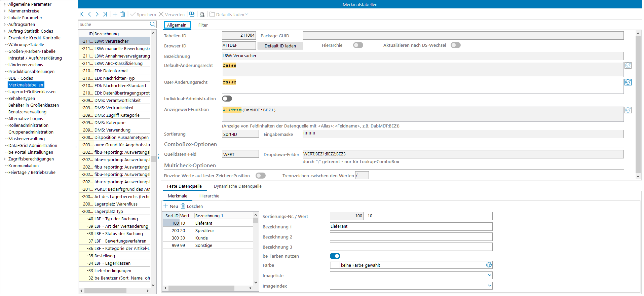Expand the Zugriffsberechtigungen tree node
The image size is (644, 296).
point(4,159)
